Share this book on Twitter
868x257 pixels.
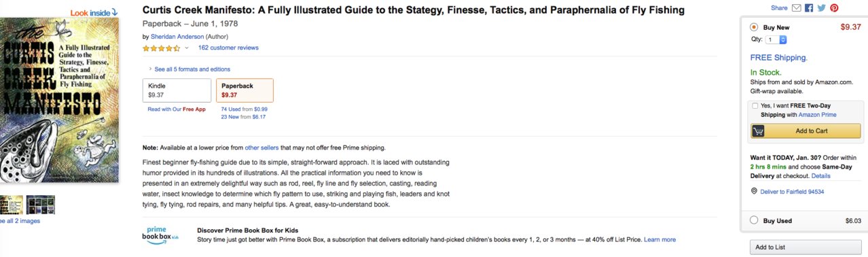click(821, 8)
